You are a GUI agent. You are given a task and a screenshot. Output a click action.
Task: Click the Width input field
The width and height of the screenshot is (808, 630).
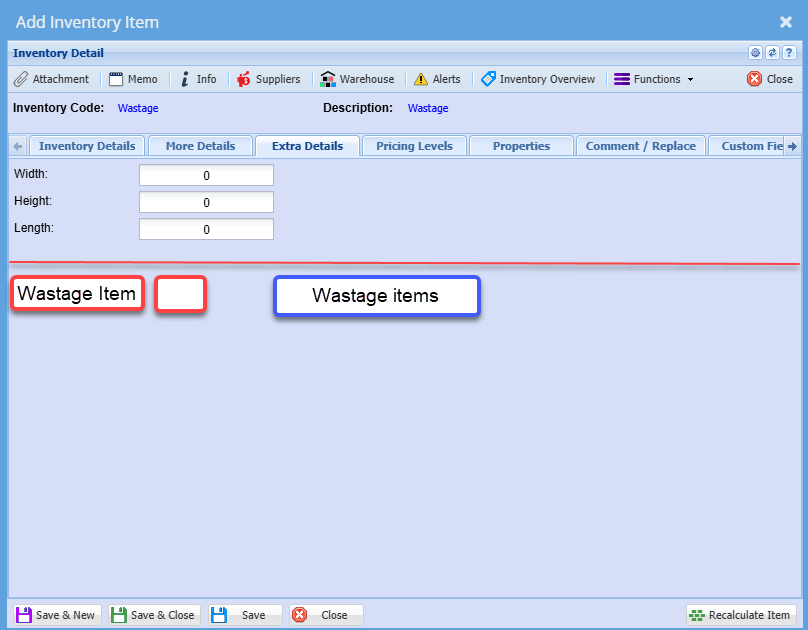206,175
